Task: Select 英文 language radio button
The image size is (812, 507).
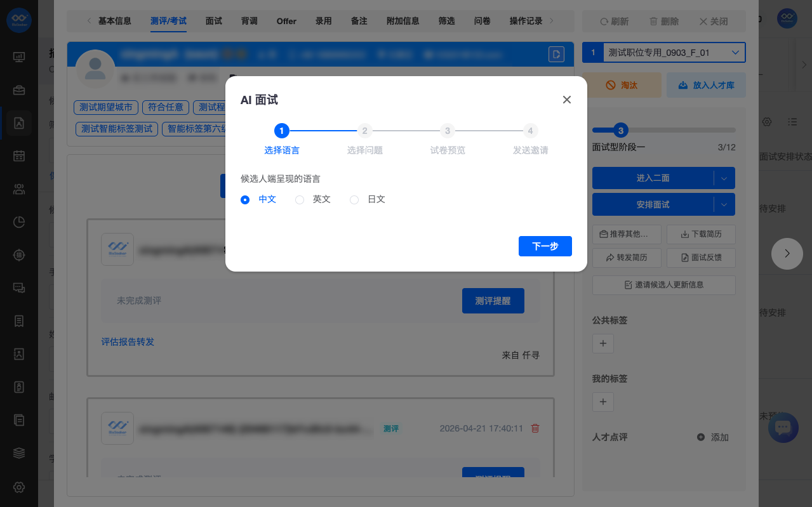Action: click(x=300, y=199)
